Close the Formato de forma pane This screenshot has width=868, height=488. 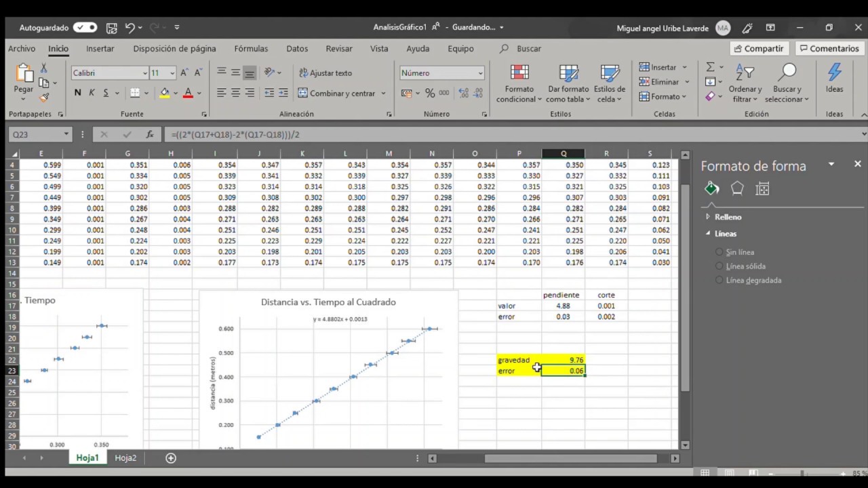point(857,164)
